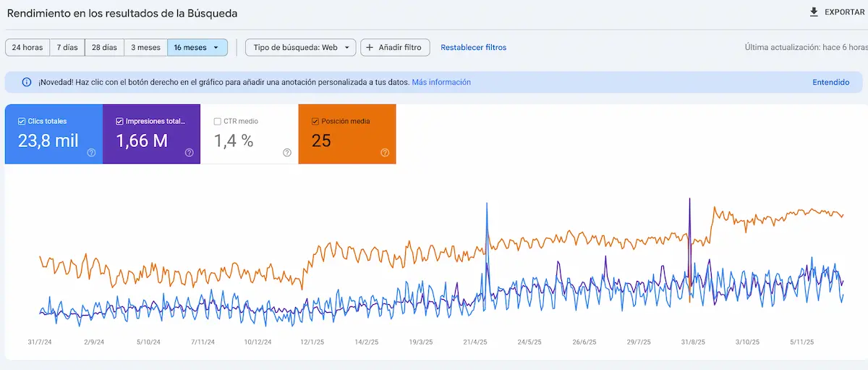Click the 21/4/25 date label on the chart axis

coord(475,342)
